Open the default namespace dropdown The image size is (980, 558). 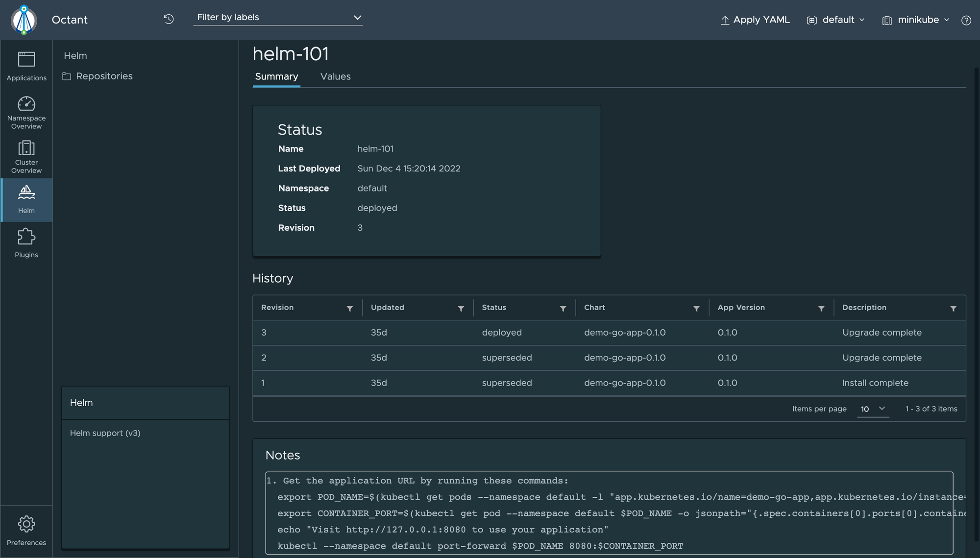pyautogui.click(x=836, y=20)
